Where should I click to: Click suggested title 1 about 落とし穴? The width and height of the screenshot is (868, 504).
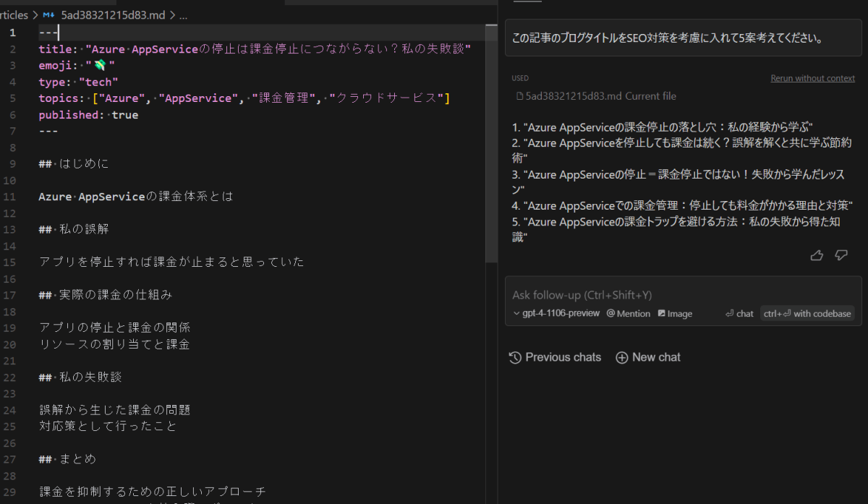click(x=662, y=127)
